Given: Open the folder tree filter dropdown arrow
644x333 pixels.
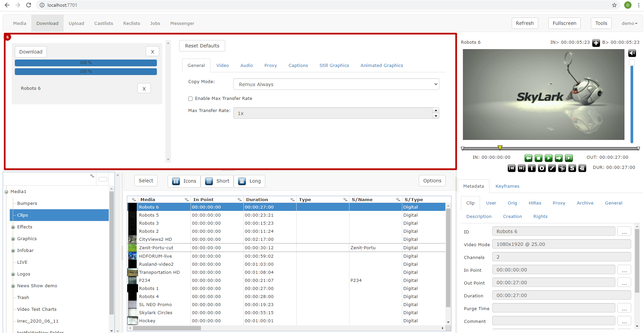Looking at the screenshot, I should (x=92, y=176).
